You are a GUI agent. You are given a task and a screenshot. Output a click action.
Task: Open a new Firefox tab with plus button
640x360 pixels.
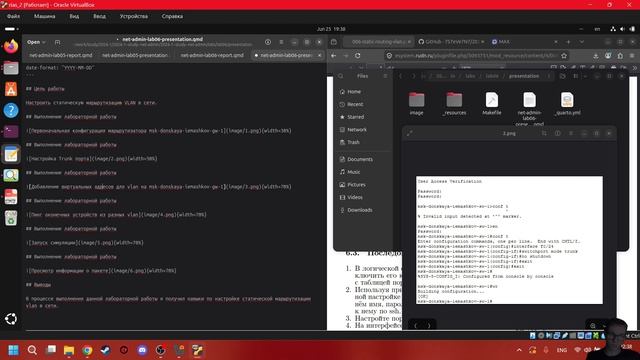pos(568,42)
